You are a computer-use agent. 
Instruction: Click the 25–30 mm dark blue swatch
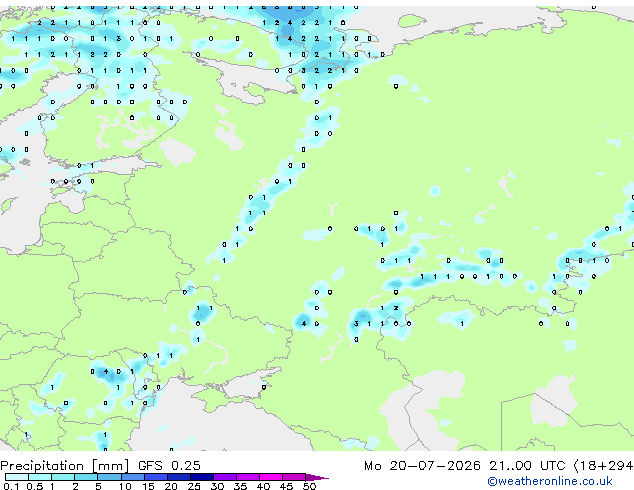pos(201,477)
